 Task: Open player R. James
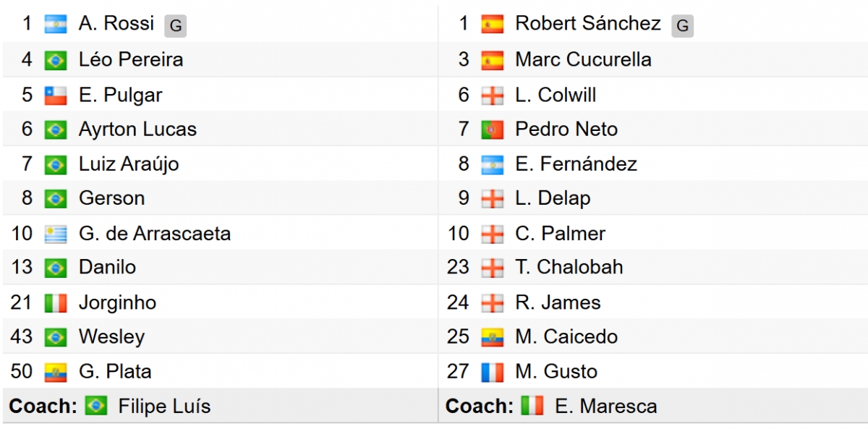[x=558, y=302]
